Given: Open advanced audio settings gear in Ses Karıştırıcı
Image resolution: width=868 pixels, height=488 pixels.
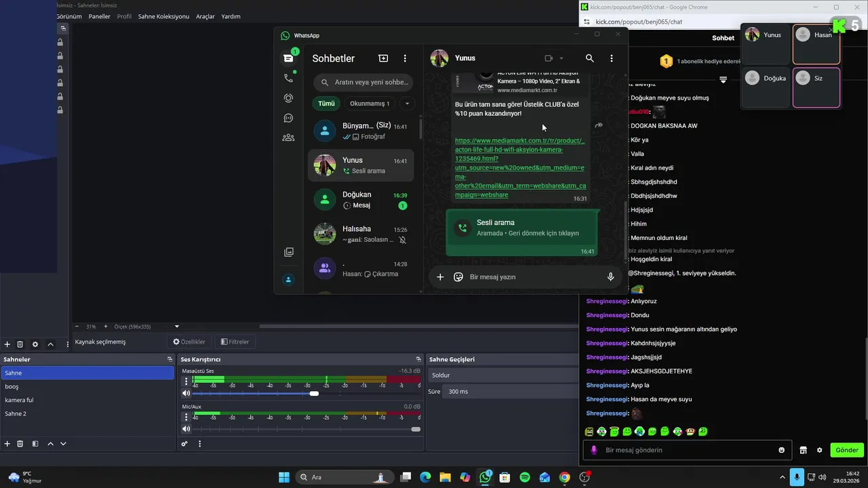Looking at the screenshot, I should (184, 444).
